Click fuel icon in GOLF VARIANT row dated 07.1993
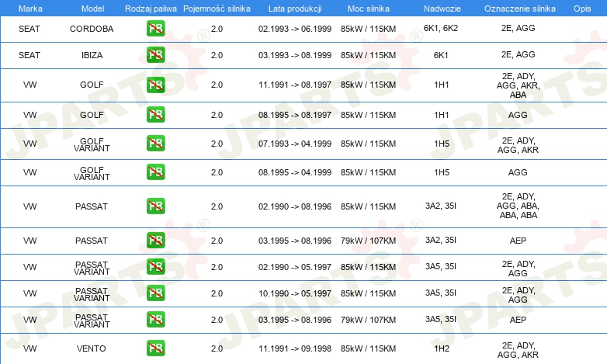Image resolution: width=607 pixels, height=364 pixels. click(155, 144)
